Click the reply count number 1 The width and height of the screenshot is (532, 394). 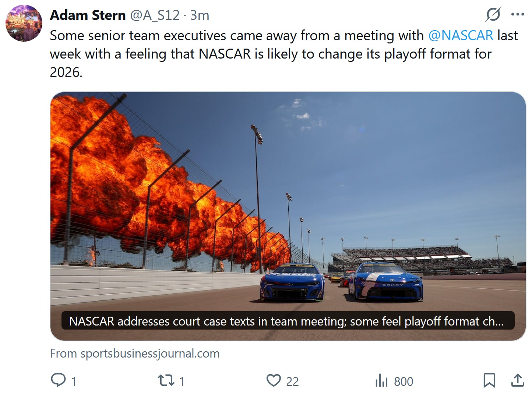[74, 381]
